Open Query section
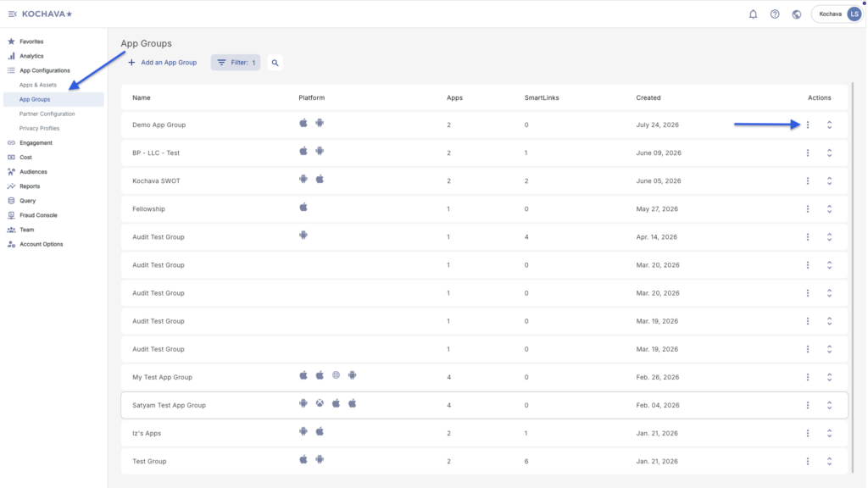 click(27, 201)
